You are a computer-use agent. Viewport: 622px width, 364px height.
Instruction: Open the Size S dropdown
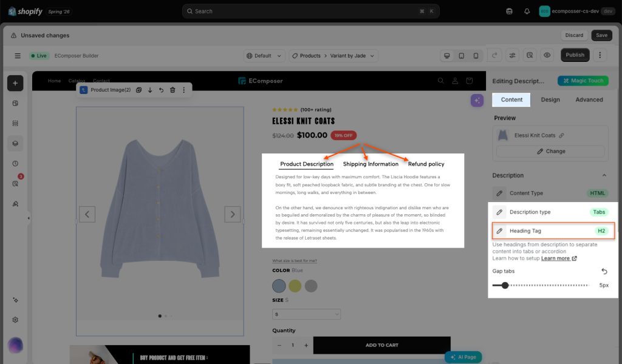[x=306, y=314]
